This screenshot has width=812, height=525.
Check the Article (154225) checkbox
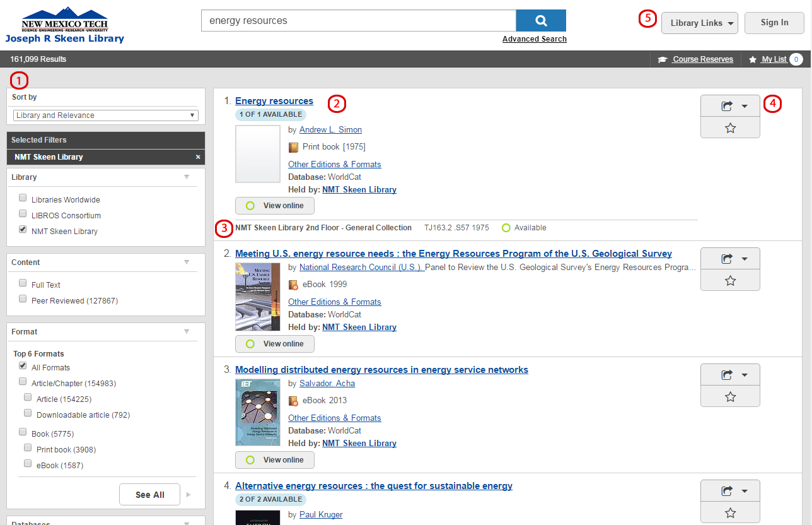coord(28,398)
